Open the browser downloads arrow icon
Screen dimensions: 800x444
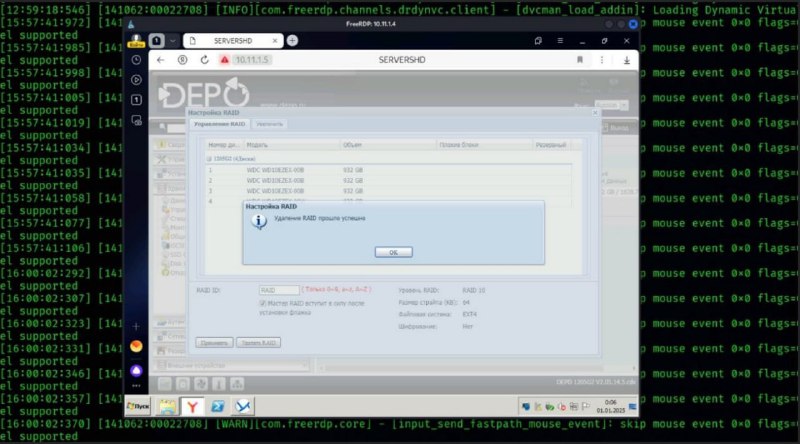(x=627, y=60)
